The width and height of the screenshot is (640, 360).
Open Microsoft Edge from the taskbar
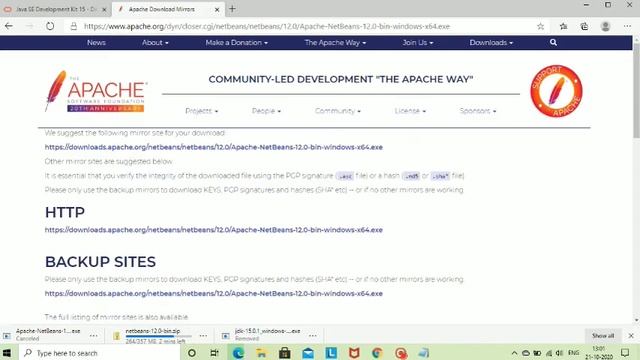(238, 353)
